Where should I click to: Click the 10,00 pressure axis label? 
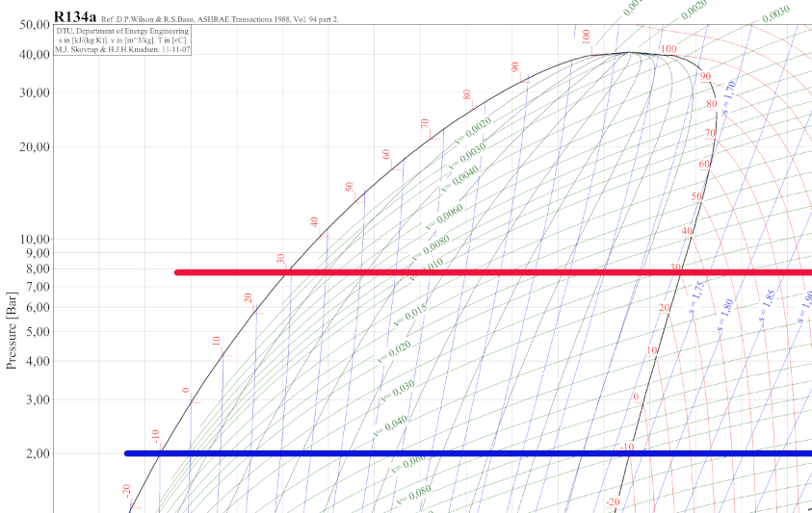pos(35,239)
